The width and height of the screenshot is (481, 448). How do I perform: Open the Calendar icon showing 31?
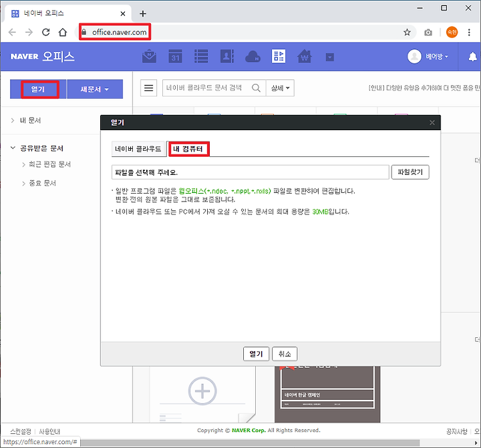coord(175,57)
